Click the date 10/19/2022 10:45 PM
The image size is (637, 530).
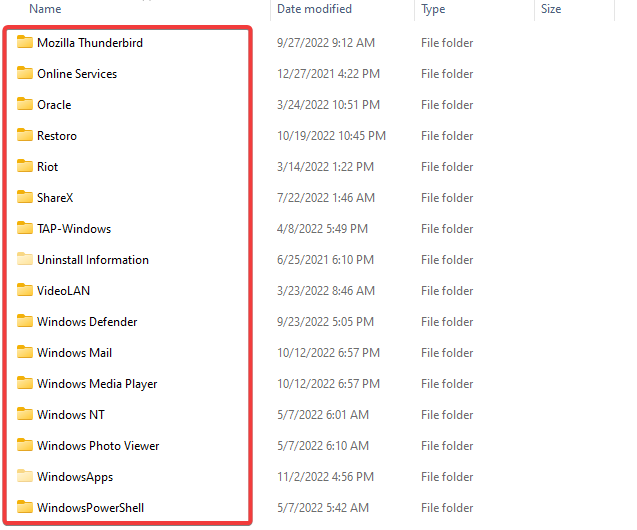[332, 136]
